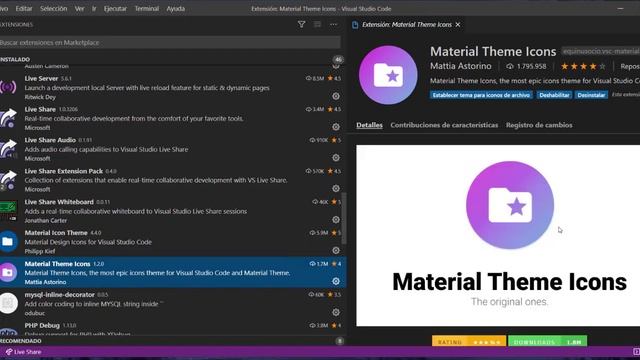Click the Live Share Whiteboard green icon
640x360 pixels.
tap(8, 211)
